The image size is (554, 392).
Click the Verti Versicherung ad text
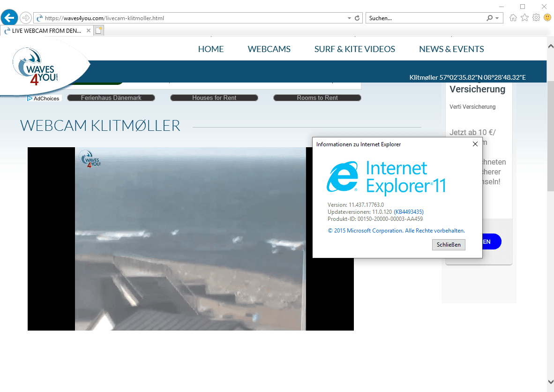[472, 107]
